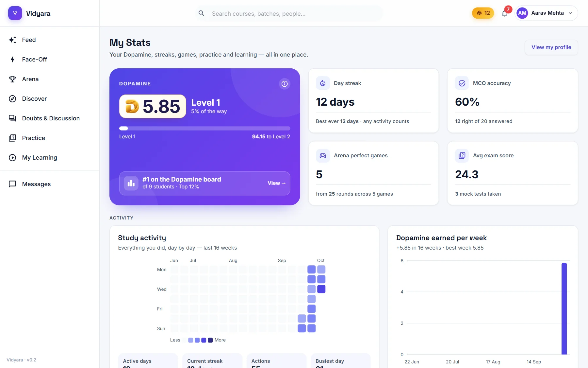Click the '94.15 to Level 2' text

click(271, 137)
